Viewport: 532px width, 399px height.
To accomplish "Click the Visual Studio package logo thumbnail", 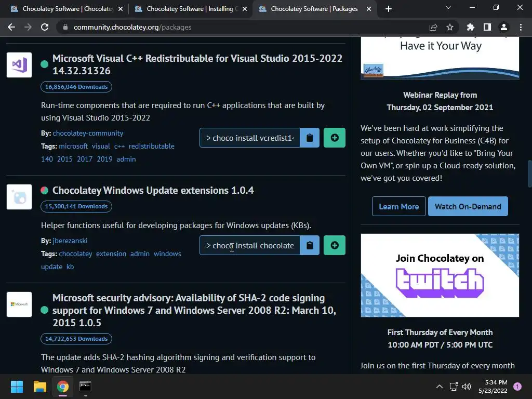I will 19,65.
